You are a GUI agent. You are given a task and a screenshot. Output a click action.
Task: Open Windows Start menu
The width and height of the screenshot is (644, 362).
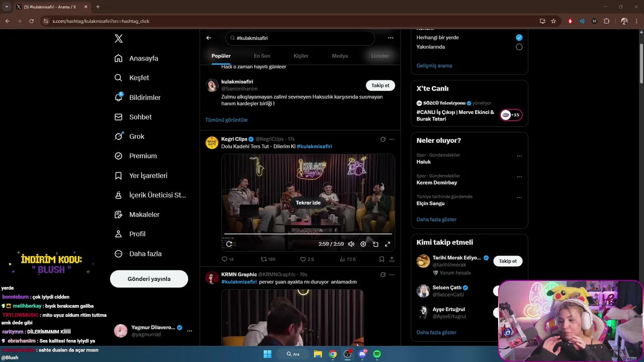(268, 354)
